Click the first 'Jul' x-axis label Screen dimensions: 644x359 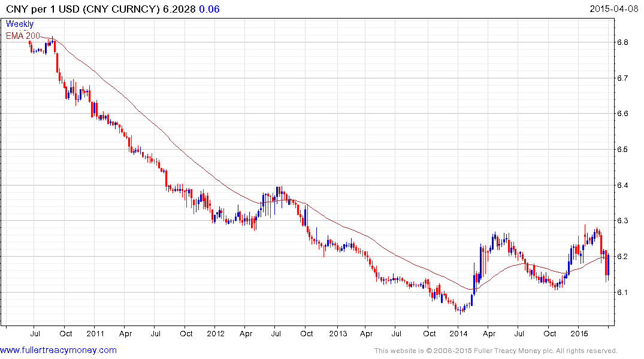[35, 333]
